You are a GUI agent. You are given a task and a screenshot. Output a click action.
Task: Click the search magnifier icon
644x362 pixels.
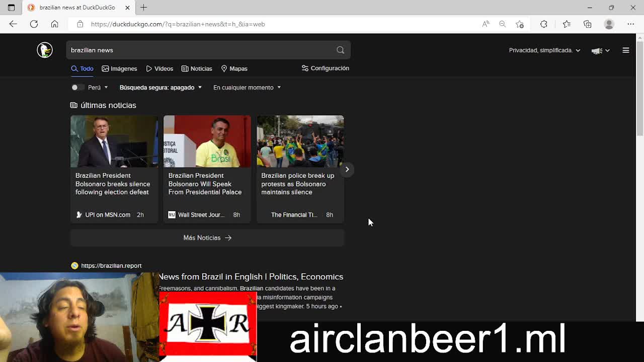(x=341, y=50)
